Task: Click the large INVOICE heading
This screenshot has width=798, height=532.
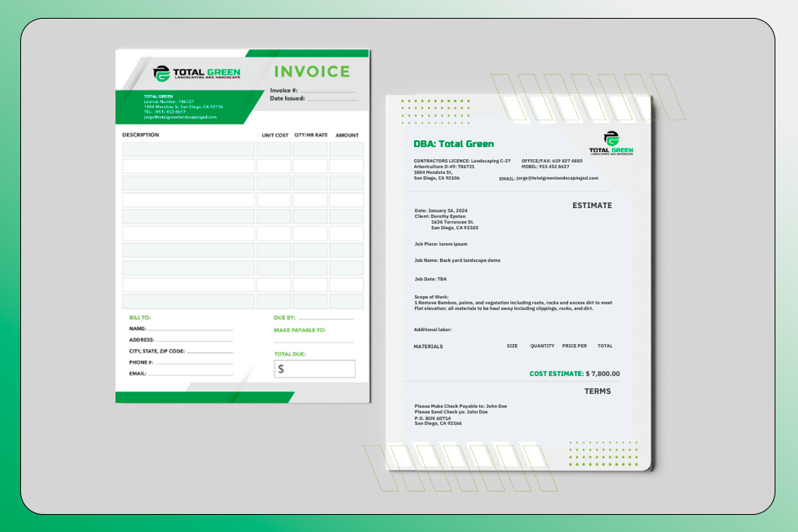Action: (x=312, y=72)
